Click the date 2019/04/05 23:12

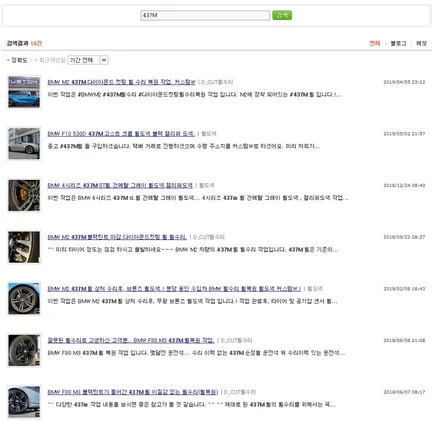coord(404,82)
